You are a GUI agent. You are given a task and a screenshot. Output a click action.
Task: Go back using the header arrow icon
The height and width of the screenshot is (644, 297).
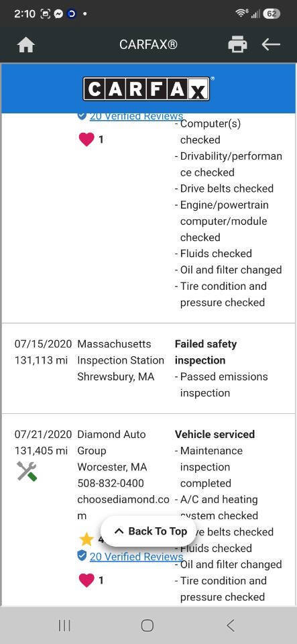pos(271,44)
